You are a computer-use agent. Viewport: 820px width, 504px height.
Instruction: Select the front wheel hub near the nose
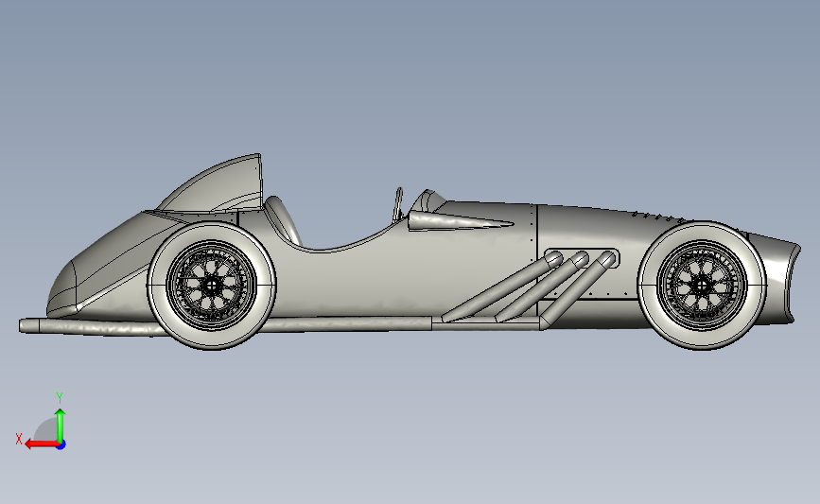pos(701,286)
